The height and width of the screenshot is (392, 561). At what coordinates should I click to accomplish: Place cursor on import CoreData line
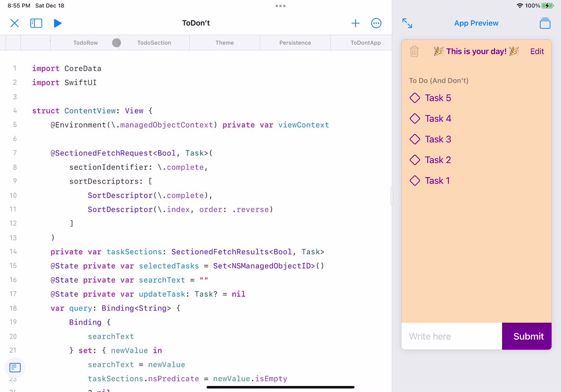[x=66, y=68]
